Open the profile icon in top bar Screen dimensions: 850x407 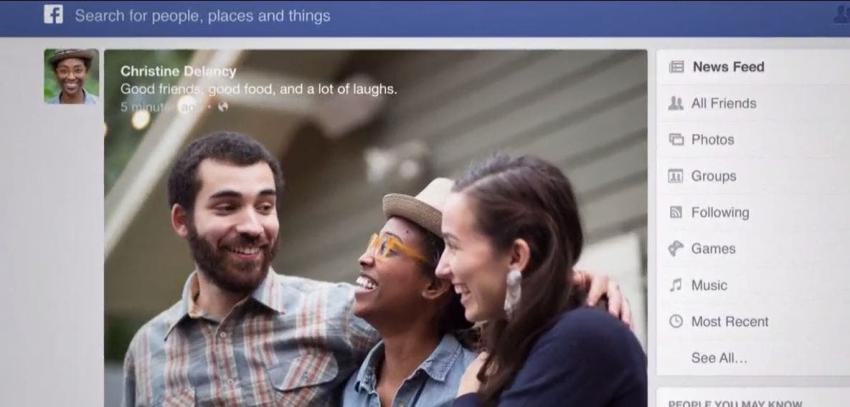(841, 14)
